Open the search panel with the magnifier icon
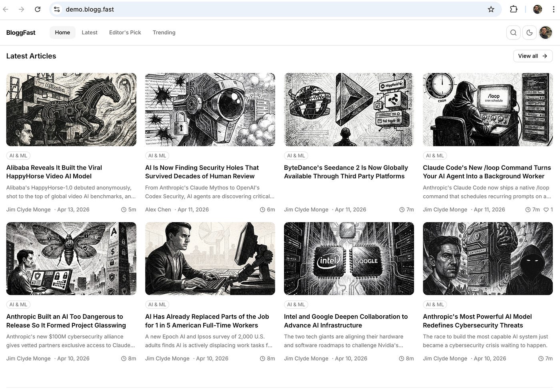Image resolution: width=560 pixels, height=392 pixels. click(x=514, y=32)
